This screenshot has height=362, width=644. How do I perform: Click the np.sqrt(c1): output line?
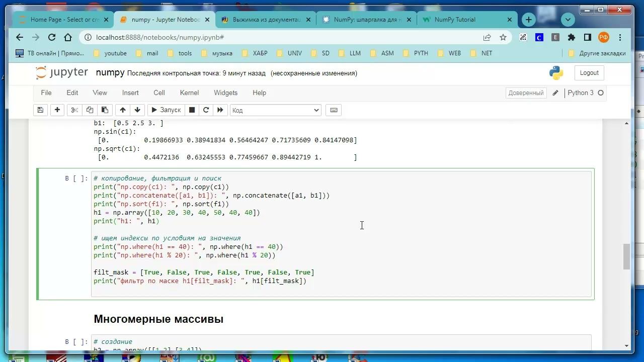point(117,149)
